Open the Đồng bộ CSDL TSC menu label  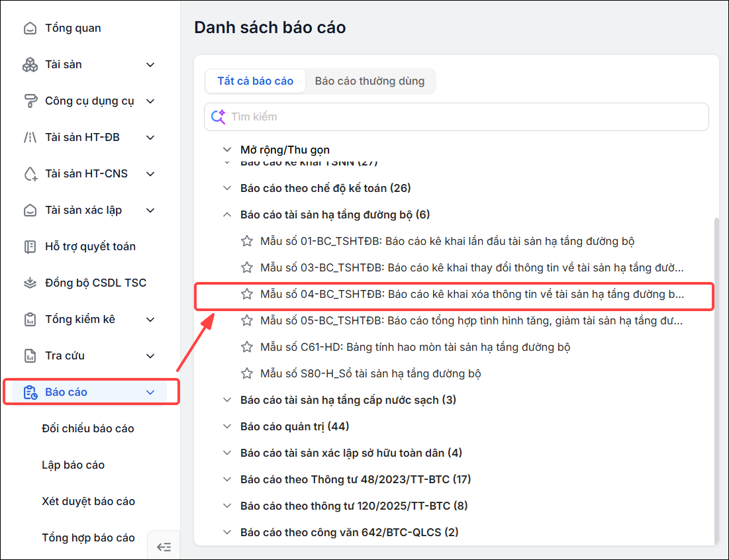coord(96,283)
